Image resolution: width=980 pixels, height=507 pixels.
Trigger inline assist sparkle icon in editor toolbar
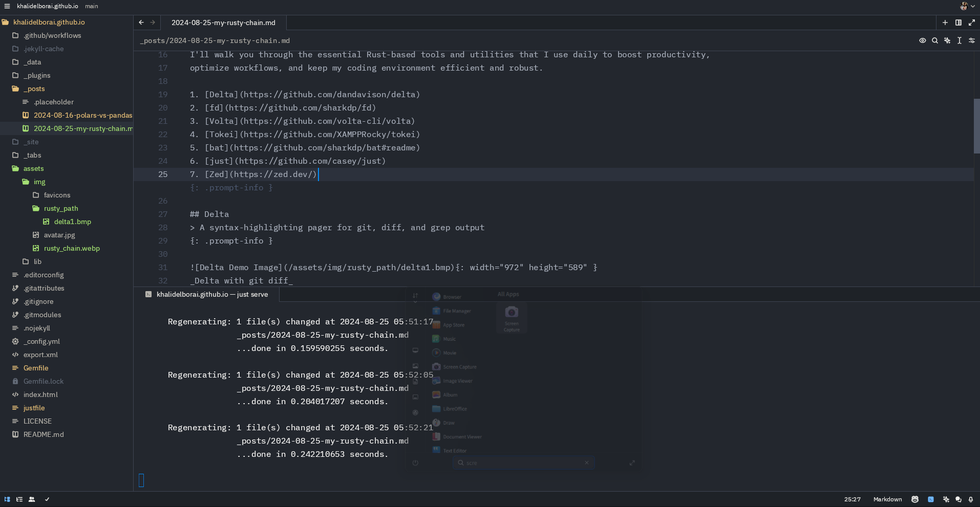(x=947, y=40)
